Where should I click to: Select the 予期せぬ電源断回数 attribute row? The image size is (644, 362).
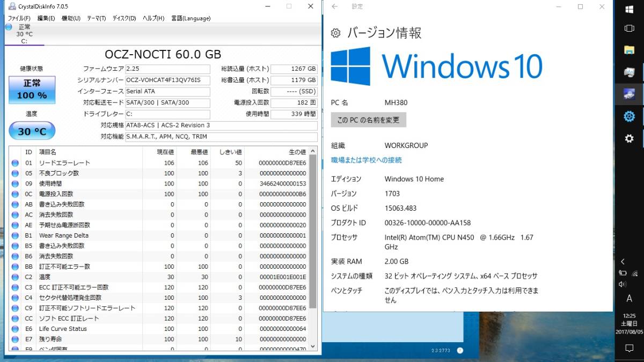pos(159,225)
